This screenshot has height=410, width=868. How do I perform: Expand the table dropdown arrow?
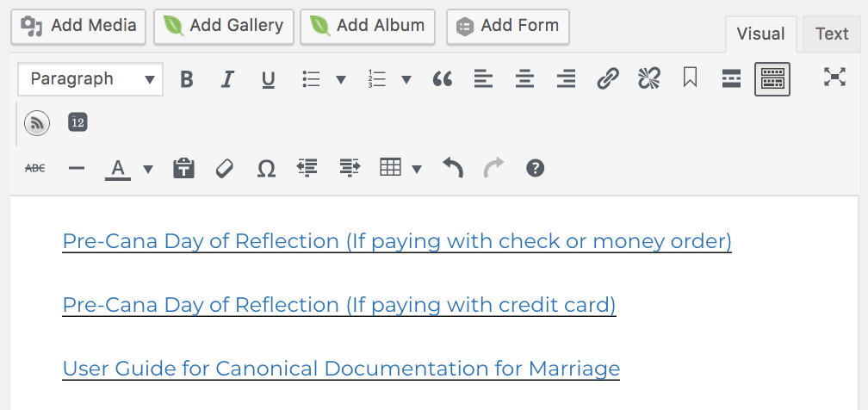(417, 169)
